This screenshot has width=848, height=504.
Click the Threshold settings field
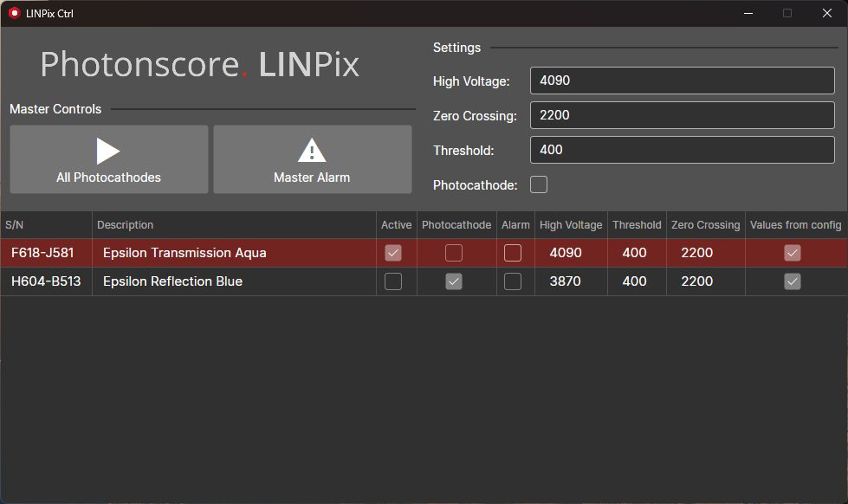click(682, 150)
